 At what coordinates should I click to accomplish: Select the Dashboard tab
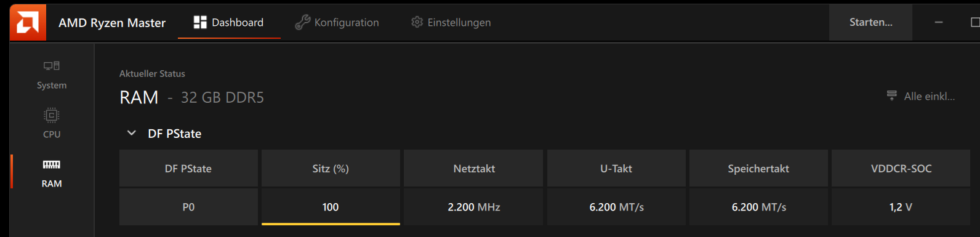(229, 22)
